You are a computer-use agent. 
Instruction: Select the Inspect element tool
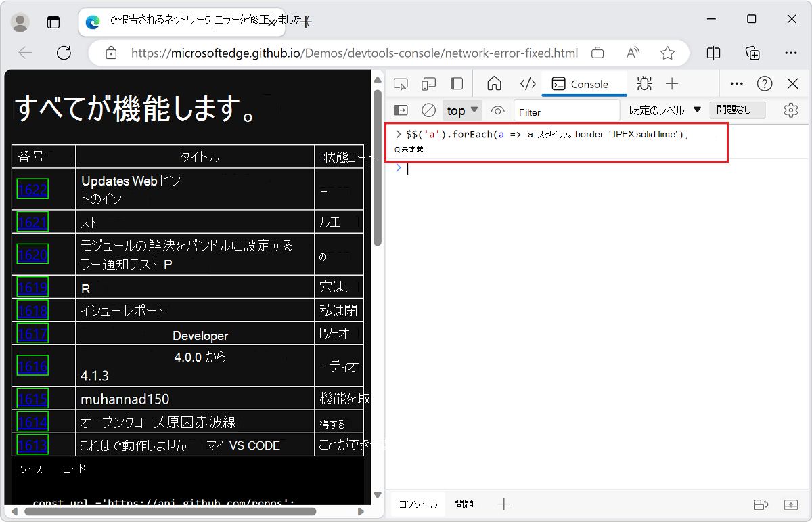tap(401, 83)
